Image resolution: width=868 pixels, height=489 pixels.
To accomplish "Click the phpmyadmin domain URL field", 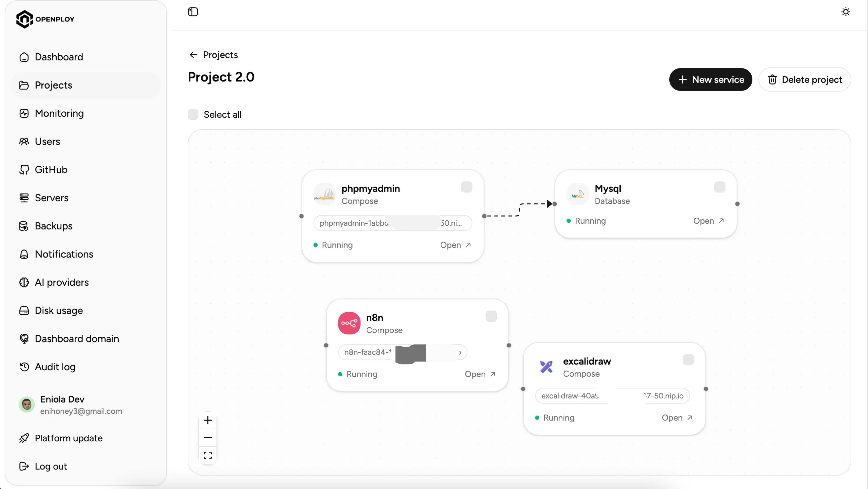I will coord(392,223).
